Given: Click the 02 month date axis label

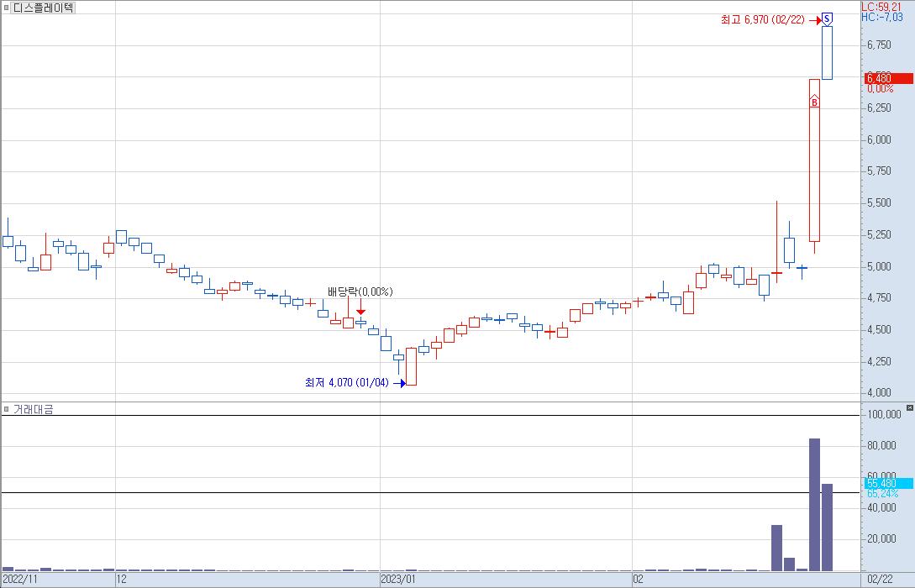Looking at the screenshot, I should coord(639,580).
